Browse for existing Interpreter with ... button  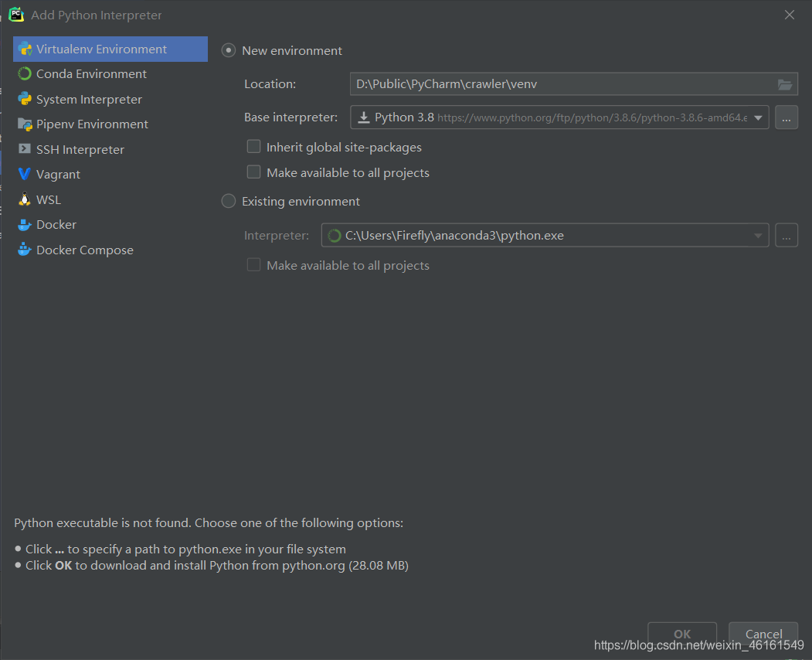786,236
